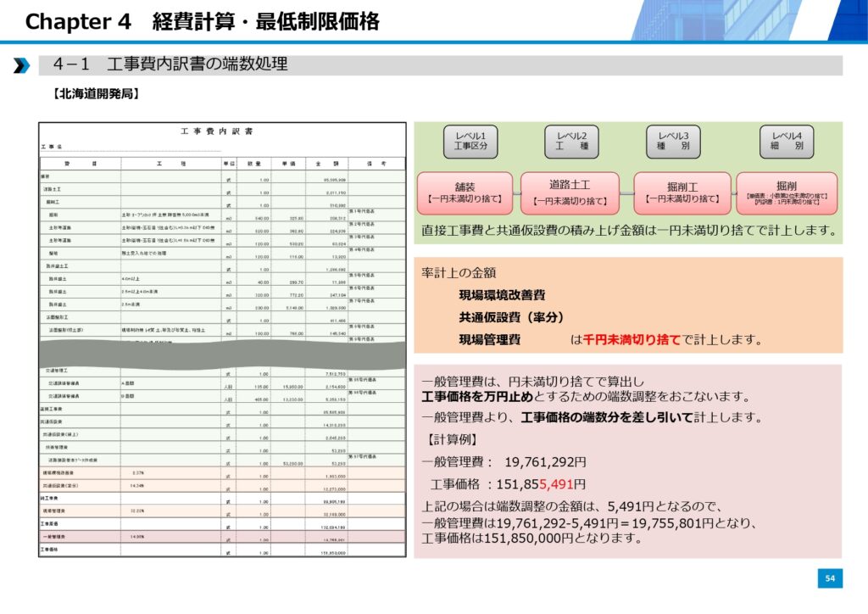Select the レベル1 工事区分 box
The image size is (868, 614).
[470, 141]
